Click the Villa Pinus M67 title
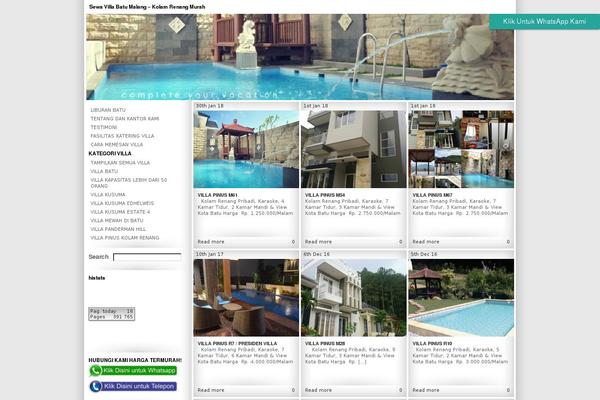This screenshot has height=400, width=600. point(432,195)
